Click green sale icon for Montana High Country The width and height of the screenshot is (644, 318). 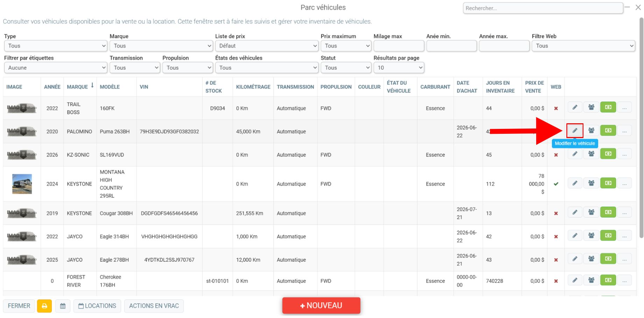tap(608, 183)
